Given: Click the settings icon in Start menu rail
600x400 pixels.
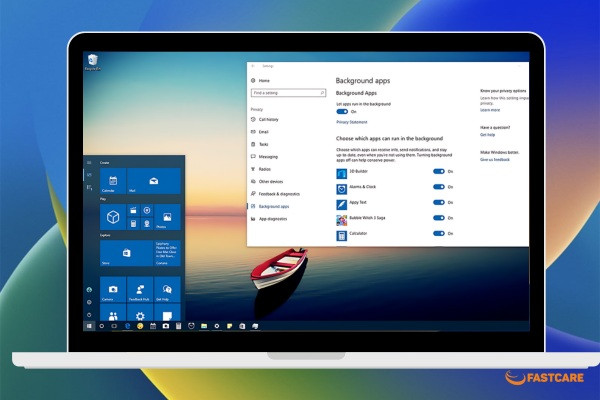Looking at the screenshot, I should [89, 302].
